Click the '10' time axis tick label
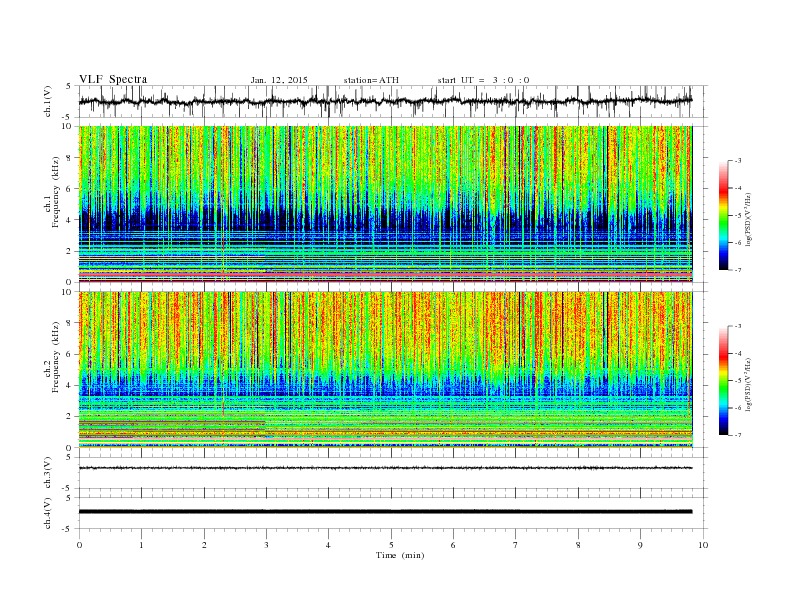The height and width of the screenshot is (612, 792). pos(703,545)
